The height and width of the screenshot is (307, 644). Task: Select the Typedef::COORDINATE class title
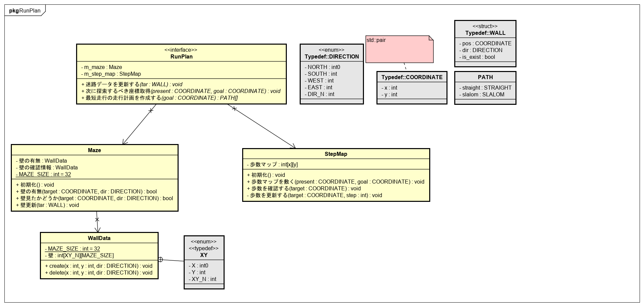tap(412, 77)
